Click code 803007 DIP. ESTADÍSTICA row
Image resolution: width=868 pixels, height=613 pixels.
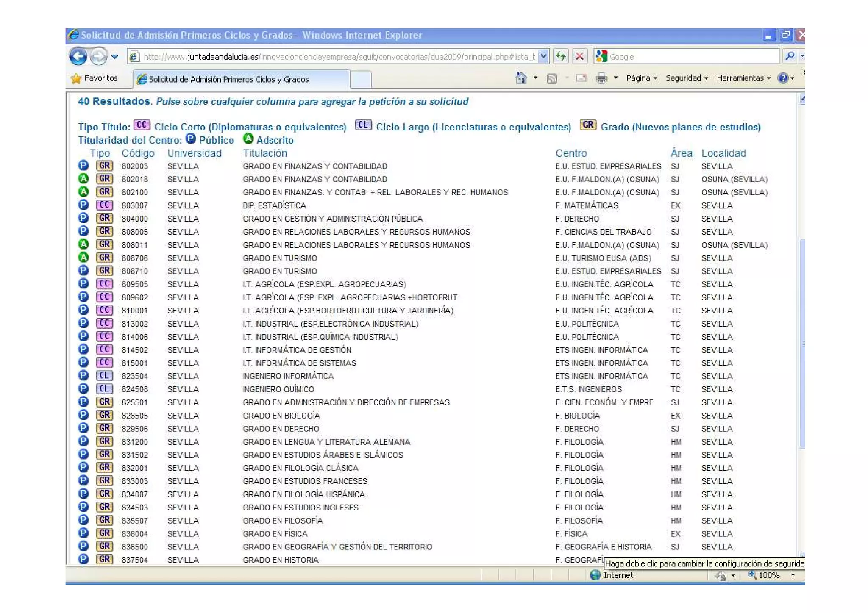pos(135,206)
